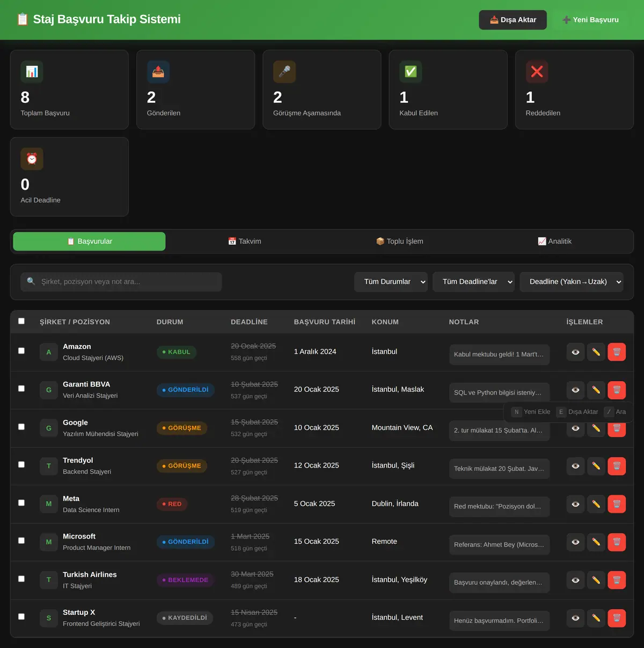
Task: Delete the Startup X application
Action: [617, 618]
